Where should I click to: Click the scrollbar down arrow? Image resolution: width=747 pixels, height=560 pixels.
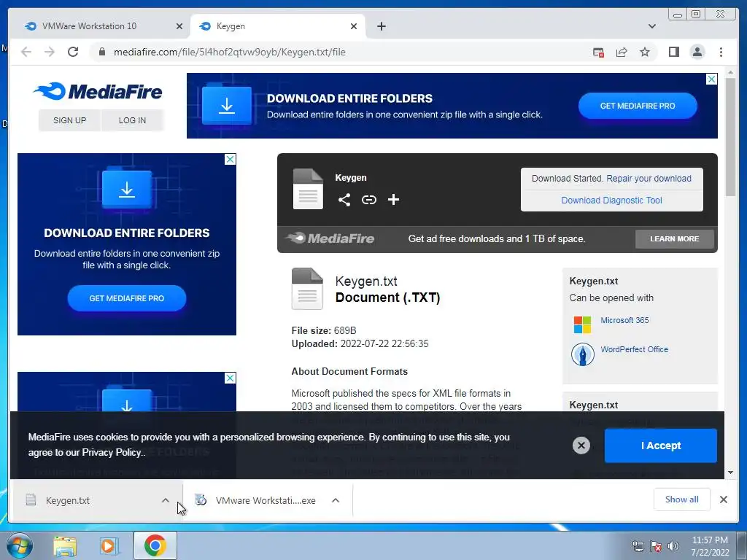(730, 472)
